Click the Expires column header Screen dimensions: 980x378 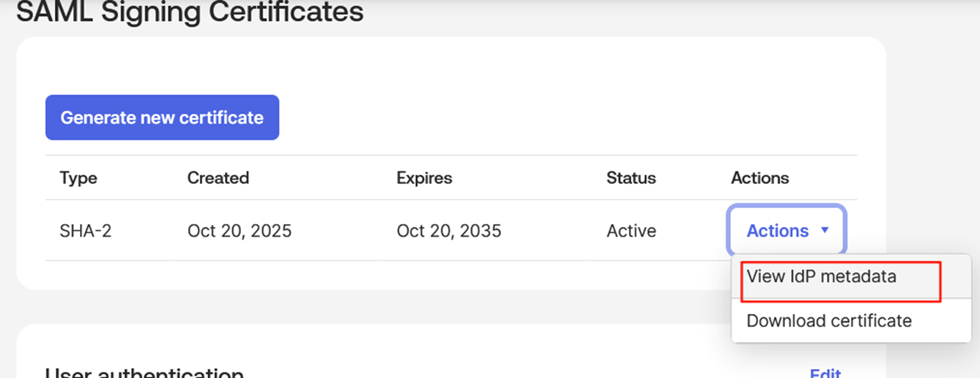424,178
